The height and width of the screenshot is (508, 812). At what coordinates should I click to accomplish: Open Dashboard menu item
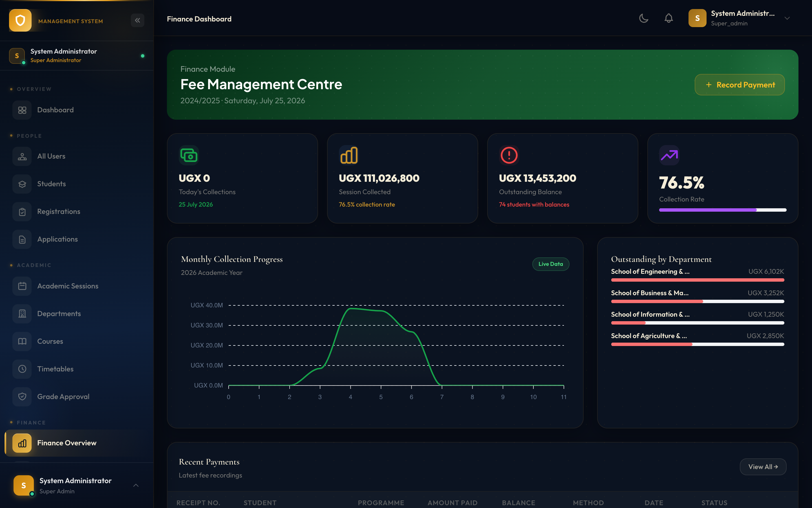point(77,110)
